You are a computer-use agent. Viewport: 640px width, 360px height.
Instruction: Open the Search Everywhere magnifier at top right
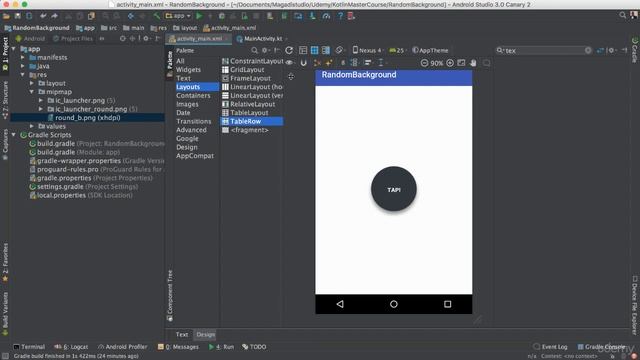coord(622,16)
